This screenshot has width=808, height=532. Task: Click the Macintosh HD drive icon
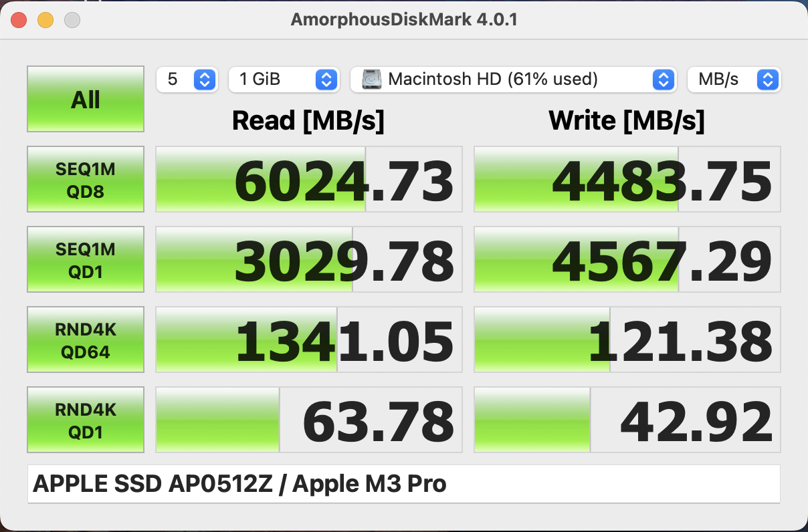372,80
